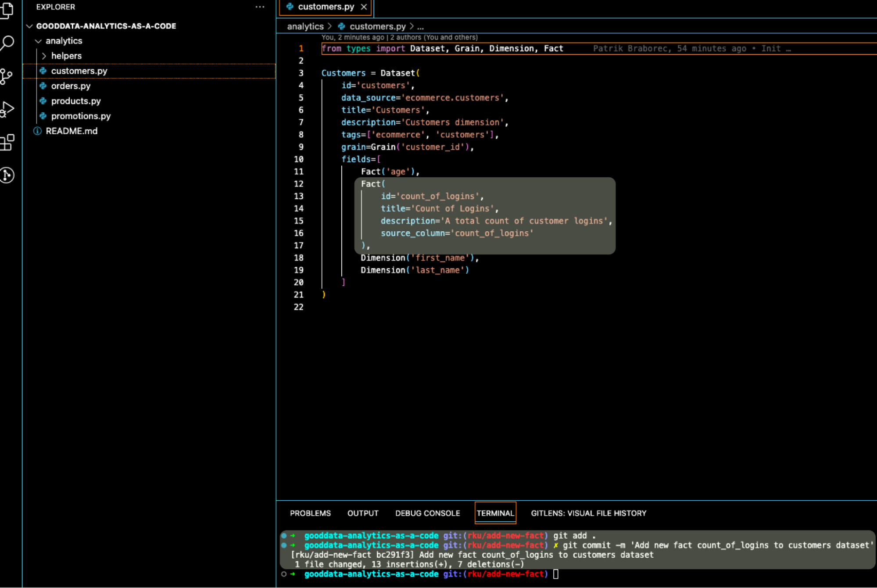Open GitLens Visual File History tab
877x588 pixels.
(x=588, y=513)
